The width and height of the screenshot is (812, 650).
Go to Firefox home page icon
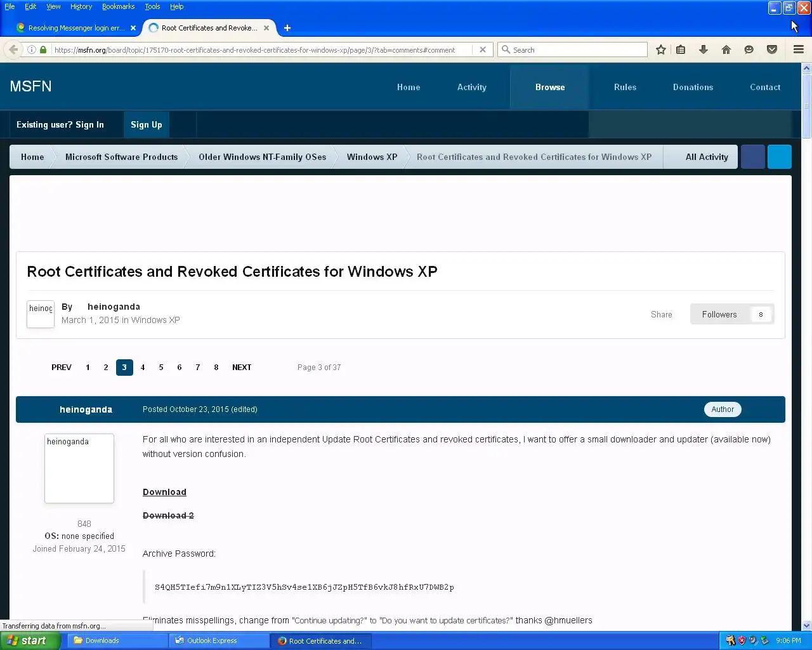pyautogui.click(x=726, y=50)
